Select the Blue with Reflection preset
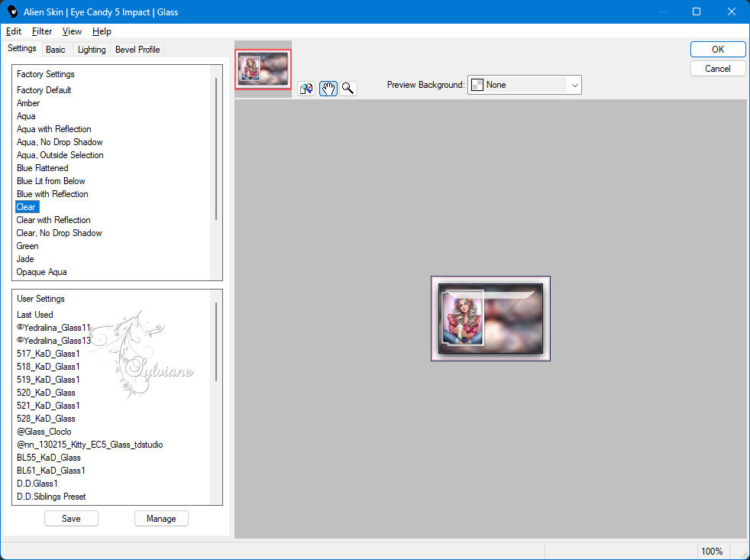750x560 pixels. pyautogui.click(x=52, y=194)
